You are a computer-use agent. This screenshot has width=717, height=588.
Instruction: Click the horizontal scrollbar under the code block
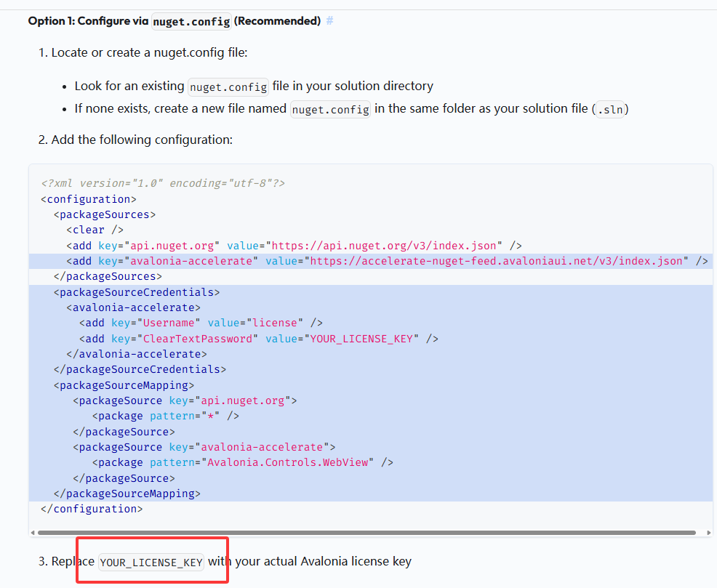click(x=366, y=533)
